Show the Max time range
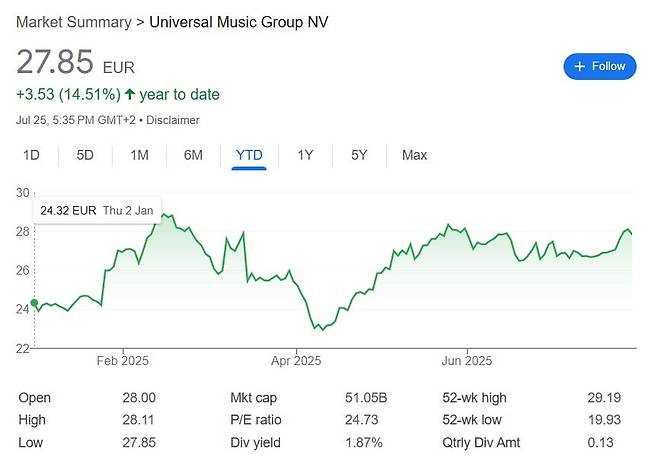 pos(414,155)
